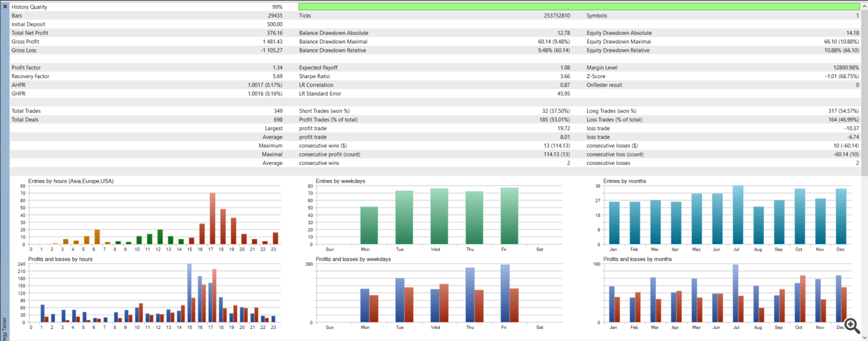This screenshot has height=341, width=868.
Task: Close the Strategy Tester panel
Action: (5, 6)
